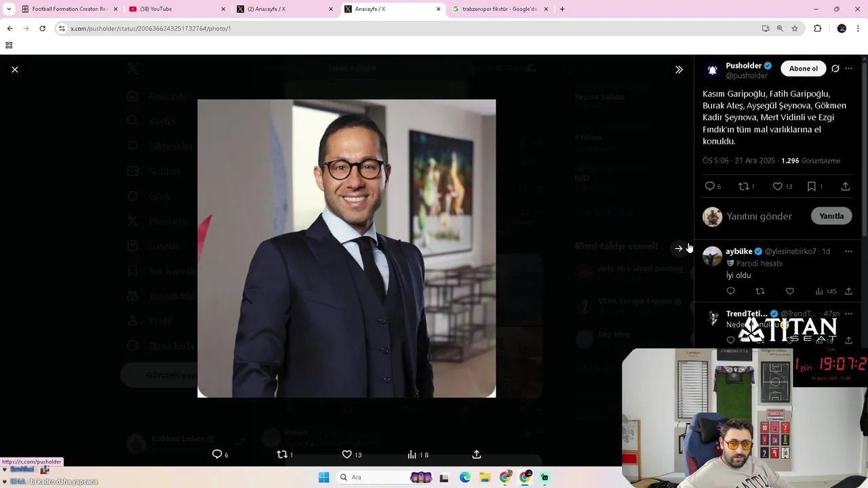Repost icon below the photo
Viewport: 868px width, 488px height.
(282, 454)
